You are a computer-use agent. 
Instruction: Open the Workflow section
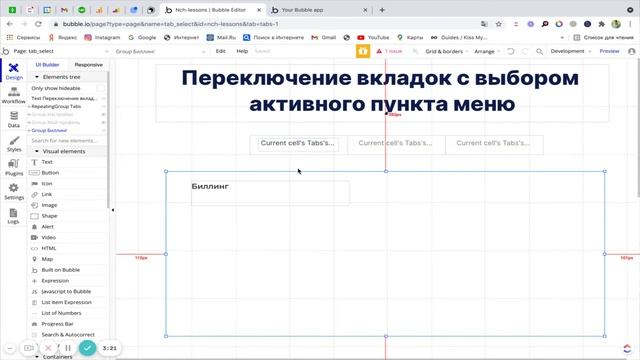13,95
